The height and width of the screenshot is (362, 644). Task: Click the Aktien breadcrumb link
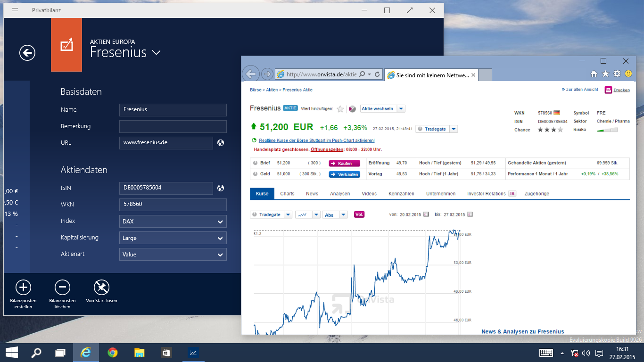(272, 90)
